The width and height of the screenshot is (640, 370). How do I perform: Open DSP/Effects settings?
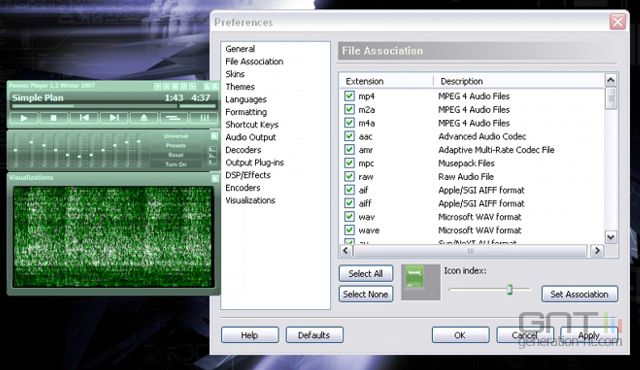[x=248, y=175]
